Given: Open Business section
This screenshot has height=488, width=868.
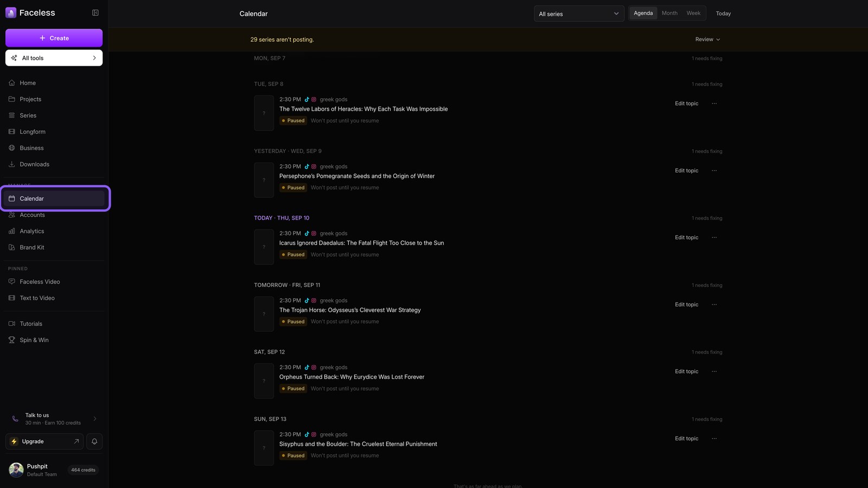Looking at the screenshot, I should coord(54,148).
